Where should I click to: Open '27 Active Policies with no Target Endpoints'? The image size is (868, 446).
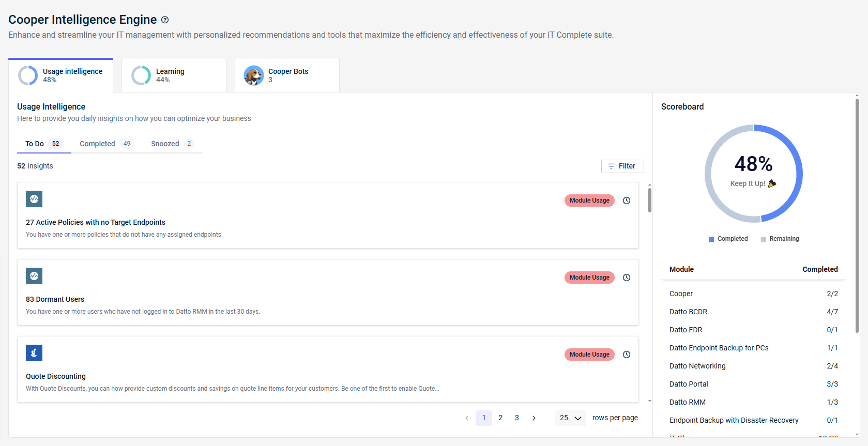[x=96, y=222]
